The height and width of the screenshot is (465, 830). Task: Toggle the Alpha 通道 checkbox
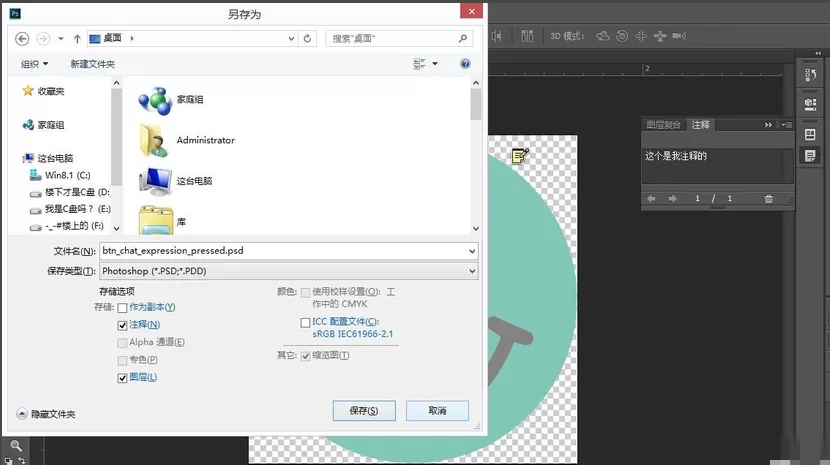coord(122,343)
